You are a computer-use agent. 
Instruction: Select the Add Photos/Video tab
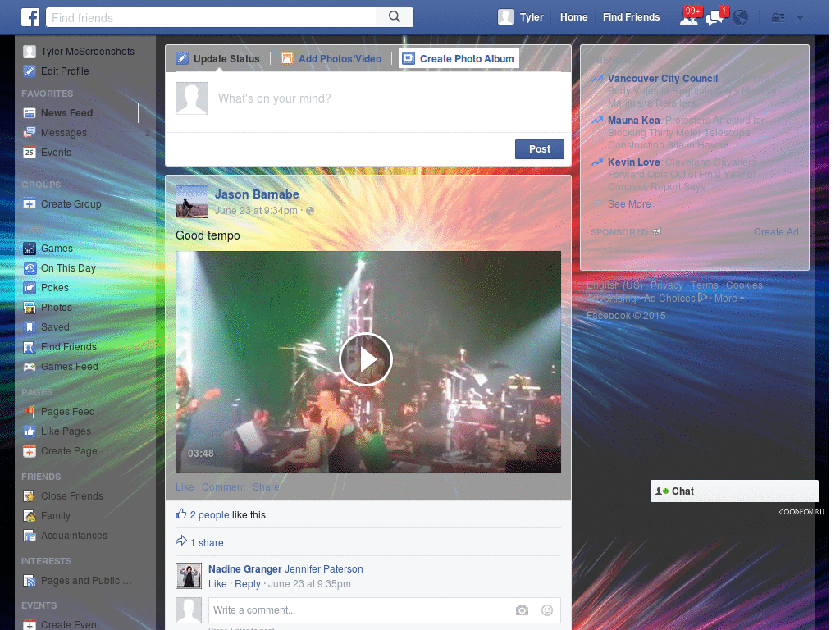331,58
